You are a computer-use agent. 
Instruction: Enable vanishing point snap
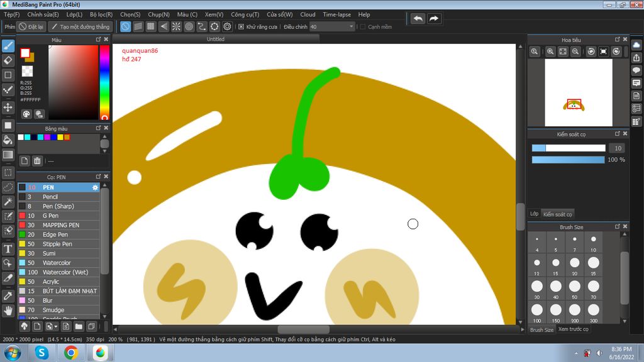[164, 26]
